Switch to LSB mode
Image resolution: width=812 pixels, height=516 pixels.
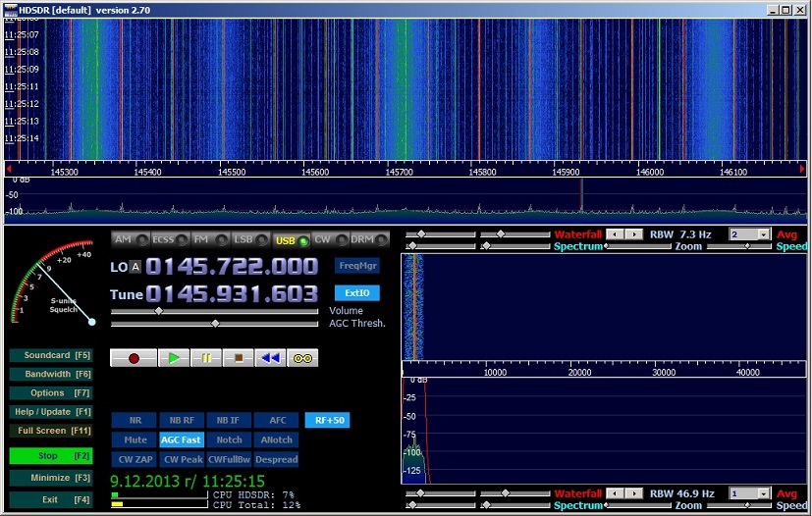pos(243,239)
